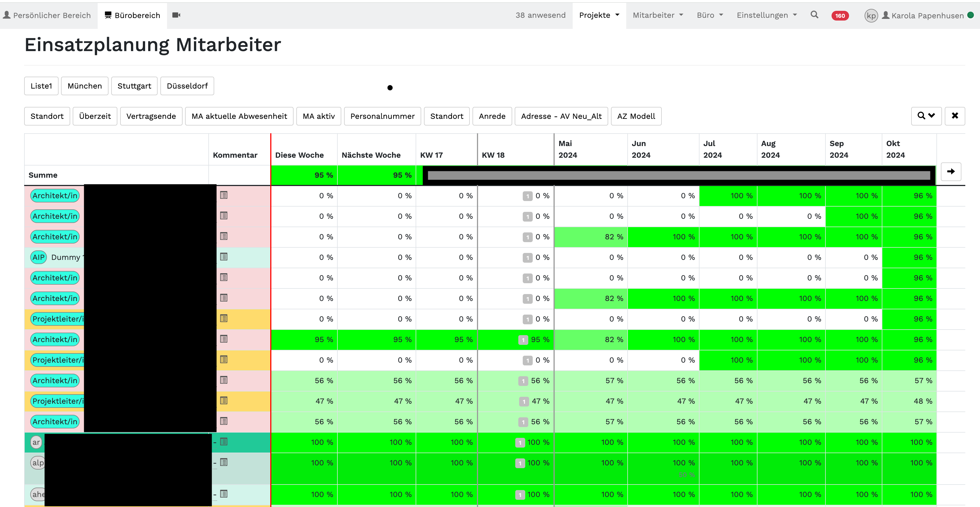This screenshot has width=980, height=507.
Task: Click the grey bar in the Summe row
Action: (x=679, y=175)
